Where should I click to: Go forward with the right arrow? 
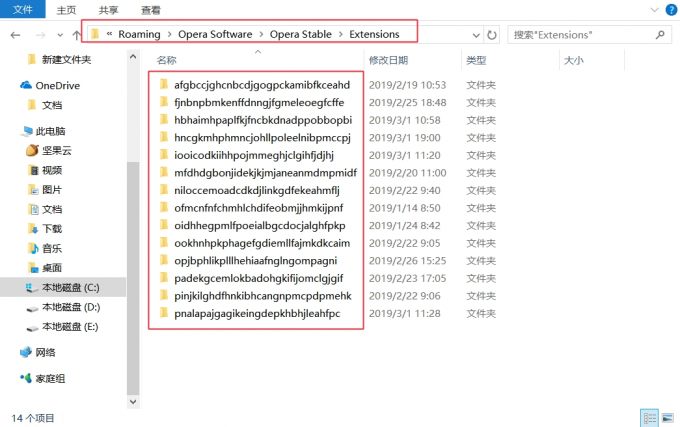click(x=40, y=35)
